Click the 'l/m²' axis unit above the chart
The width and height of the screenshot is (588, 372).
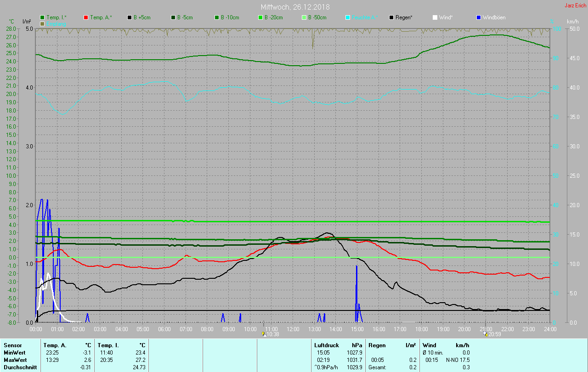27,22
